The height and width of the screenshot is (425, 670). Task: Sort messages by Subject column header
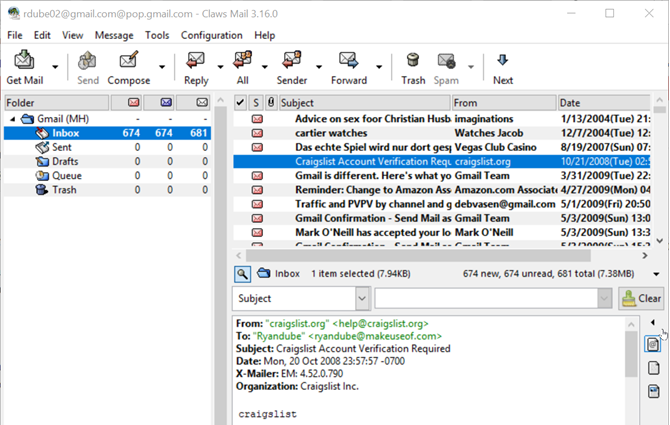coord(365,103)
